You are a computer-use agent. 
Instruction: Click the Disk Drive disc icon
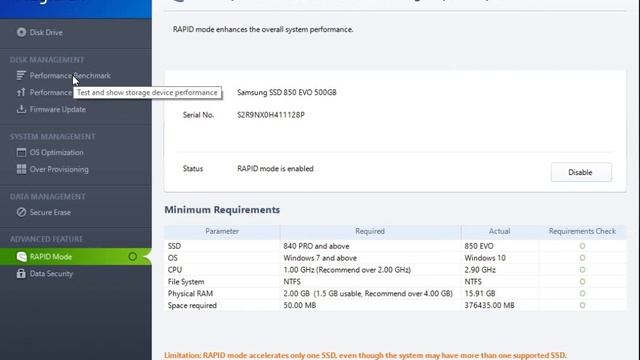(21, 32)
